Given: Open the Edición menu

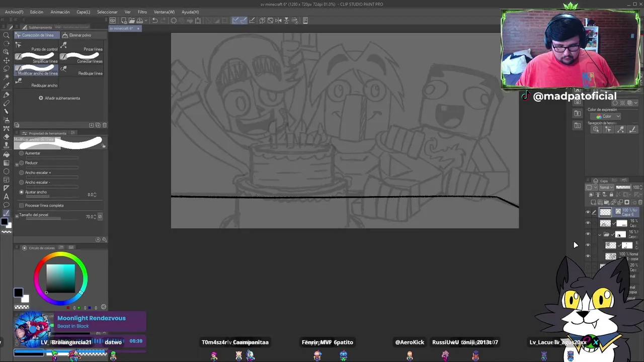Looking at the screenshot, I should (36, 12).
